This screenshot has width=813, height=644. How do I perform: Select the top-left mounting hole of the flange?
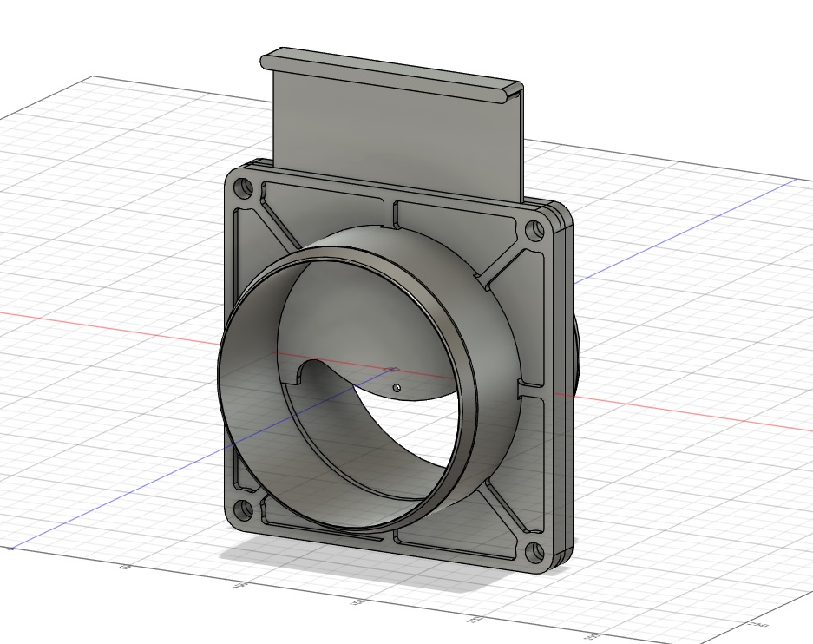click(x=244, y=187)
